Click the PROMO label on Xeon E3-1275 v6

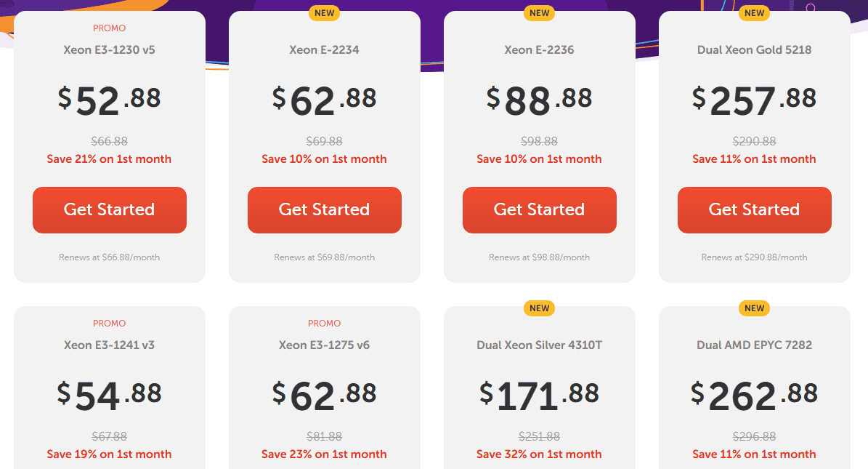(x=324, y=324)
